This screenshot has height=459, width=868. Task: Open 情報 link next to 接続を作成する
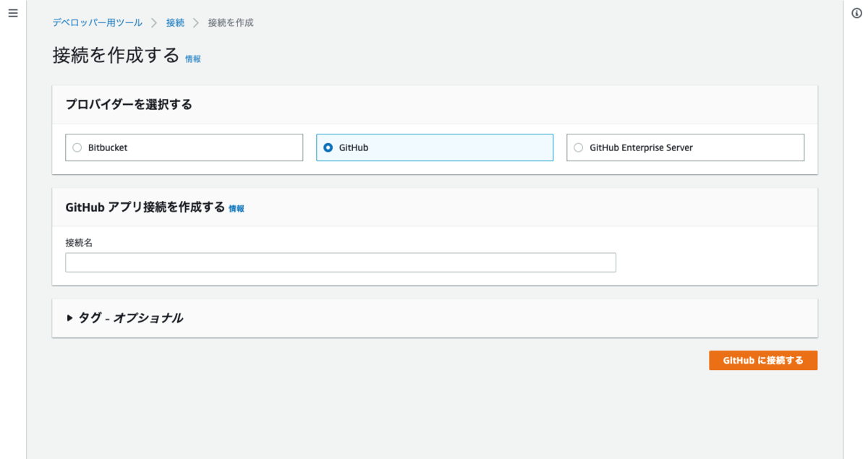tap(193, 59)
